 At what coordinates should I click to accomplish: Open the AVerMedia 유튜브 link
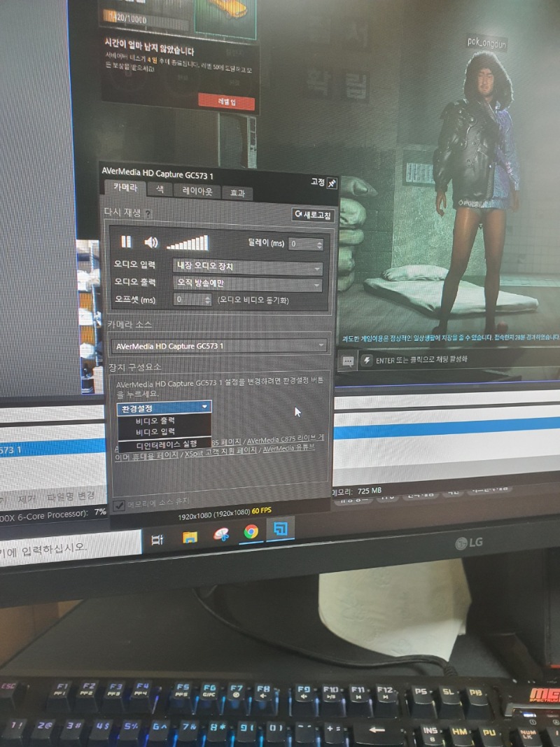pyautogui.click(x=288, y=448)
